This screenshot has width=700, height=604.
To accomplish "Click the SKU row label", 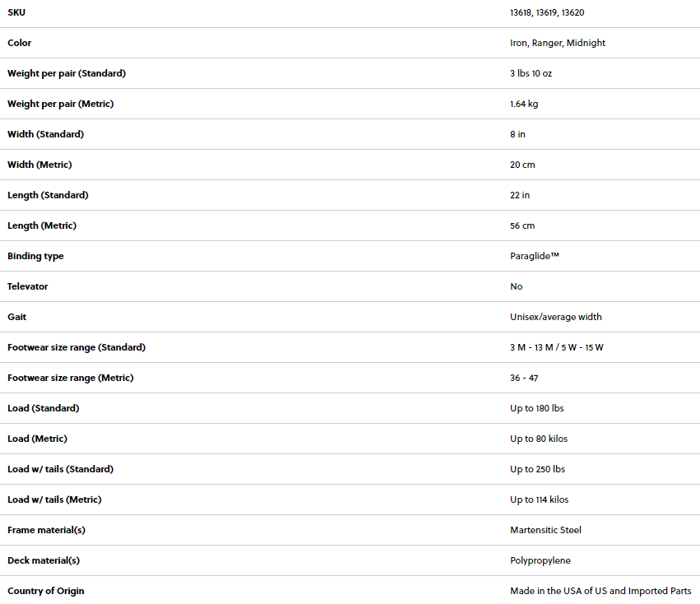I will (16, 12).
